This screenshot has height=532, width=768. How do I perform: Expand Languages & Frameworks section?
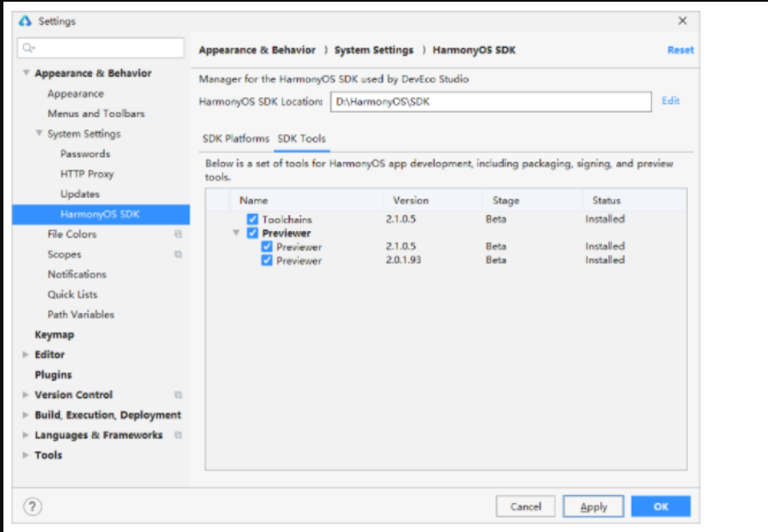26,435
